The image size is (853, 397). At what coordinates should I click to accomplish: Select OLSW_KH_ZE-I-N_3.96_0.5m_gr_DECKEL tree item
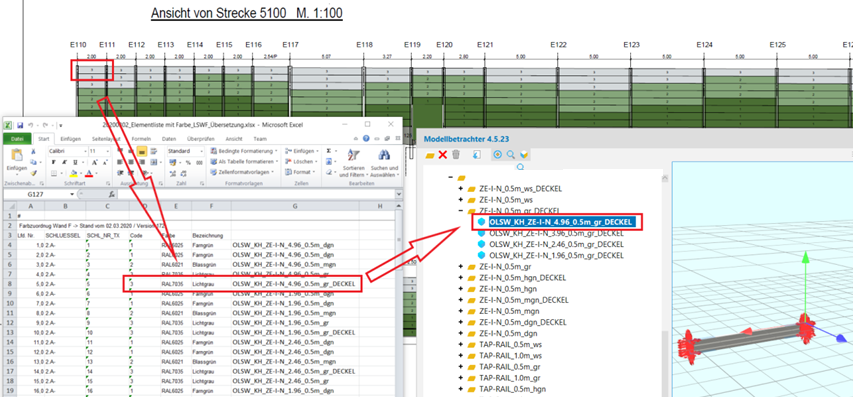[557, 233]
